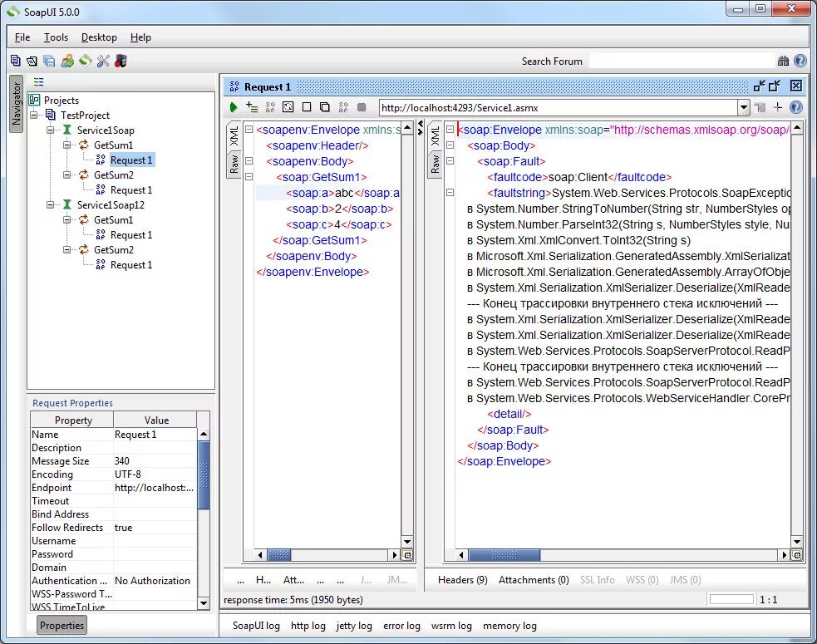Switch the request editor to Raw view
This screenshot has width=817, height=644.
tap(234, 164)
